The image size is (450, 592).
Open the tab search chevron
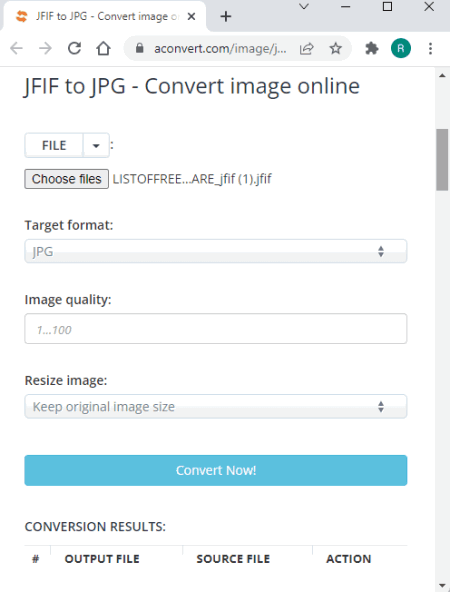pos(304,6)
